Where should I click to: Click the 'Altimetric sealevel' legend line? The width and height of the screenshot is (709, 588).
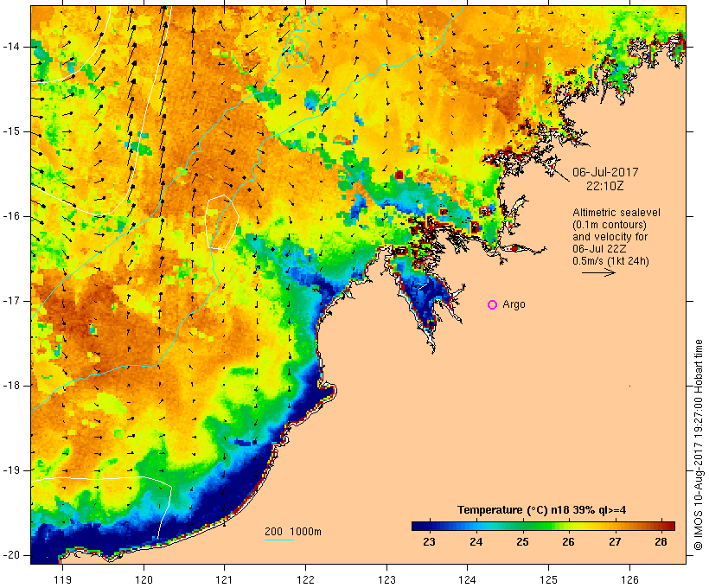click(x=616, y=213)
